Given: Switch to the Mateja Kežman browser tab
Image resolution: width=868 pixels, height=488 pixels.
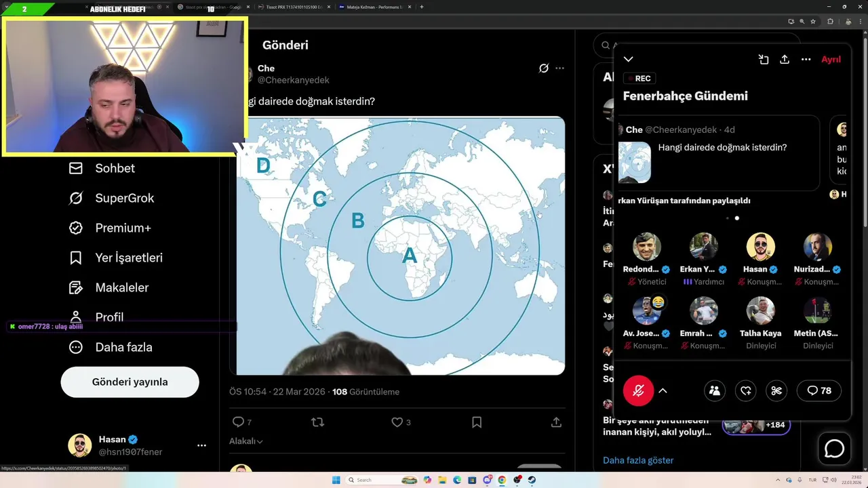Looking at the screenshot, I should point(375,7).
